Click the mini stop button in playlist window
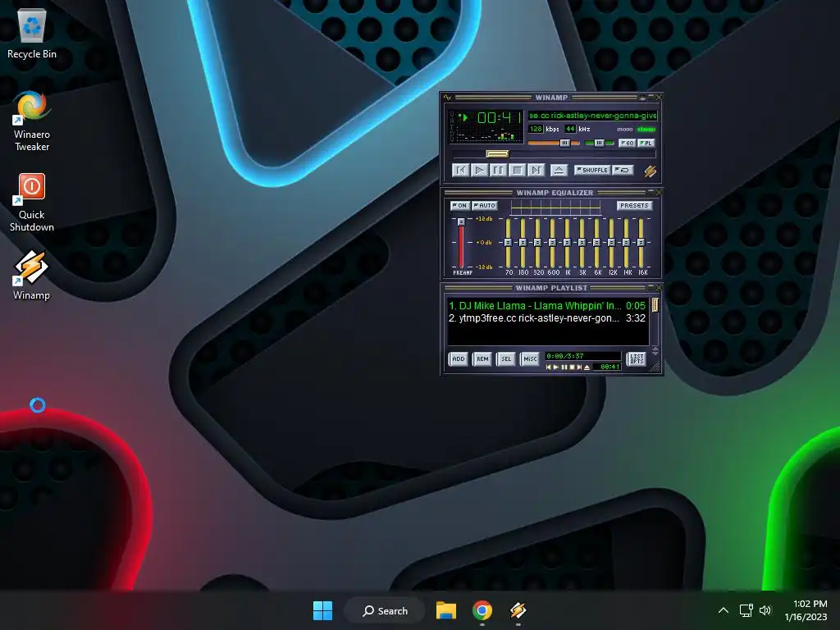 572,367
